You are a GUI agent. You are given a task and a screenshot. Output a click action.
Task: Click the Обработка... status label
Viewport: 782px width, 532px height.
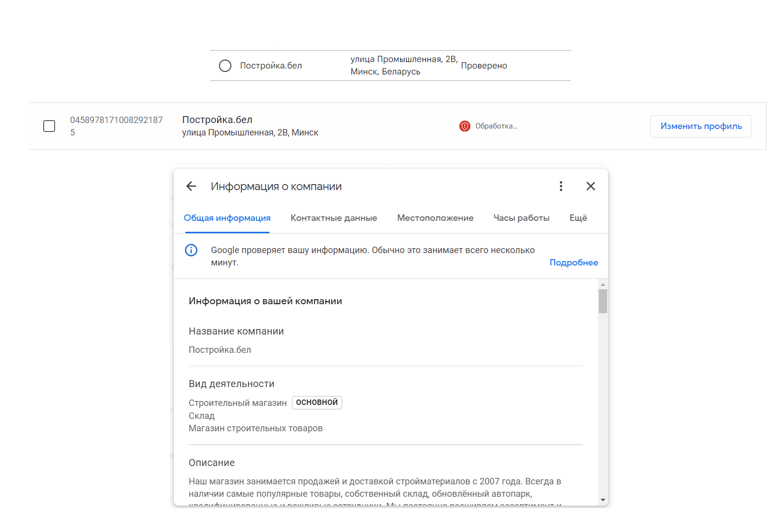[x=497, y=126]
